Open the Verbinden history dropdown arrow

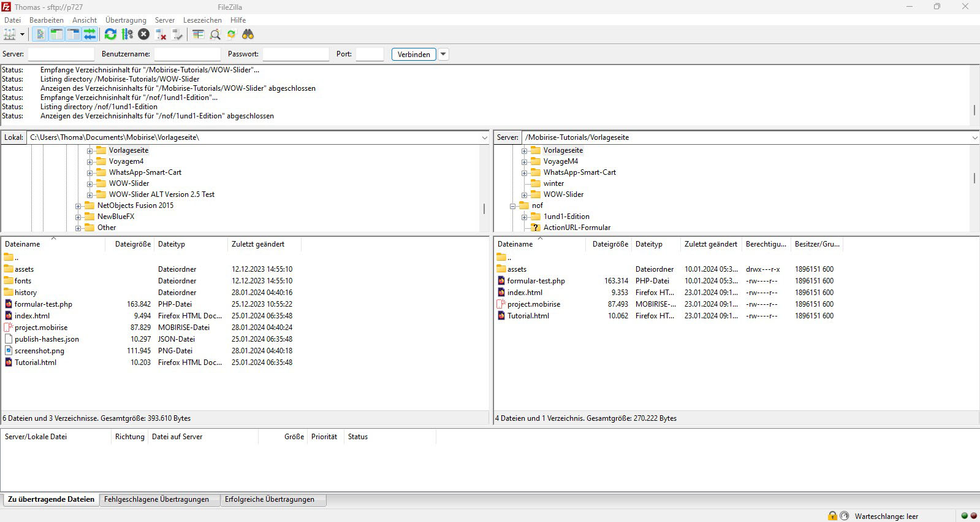tap(443, 54)
